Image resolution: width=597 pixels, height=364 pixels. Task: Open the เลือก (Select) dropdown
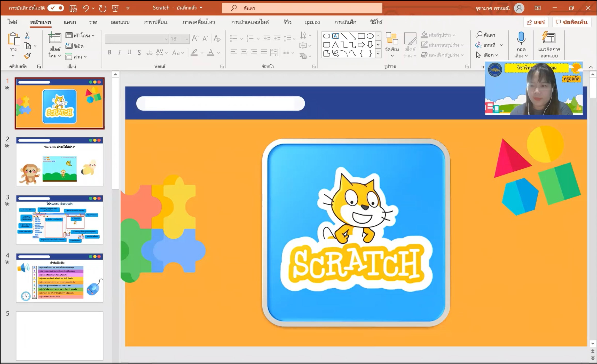(x=487, y=55)
